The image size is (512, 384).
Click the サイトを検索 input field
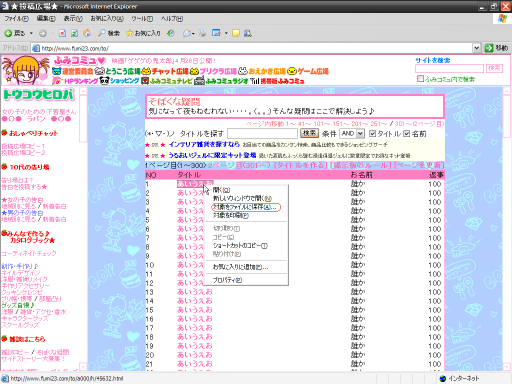click(449, 68)
